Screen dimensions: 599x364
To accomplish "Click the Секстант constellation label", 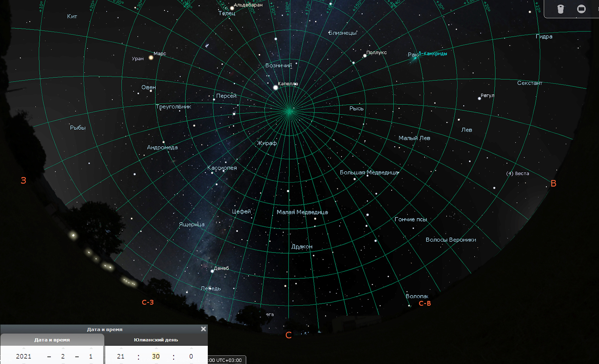I will 530,83.
